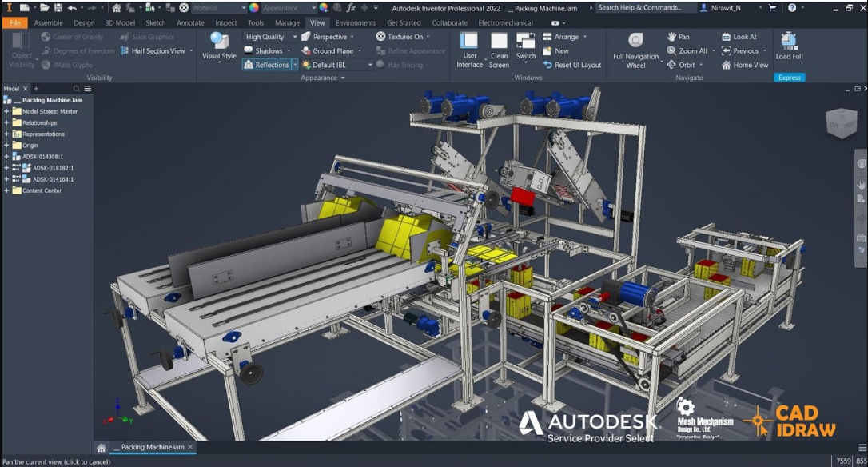Click the Open folder icon in quick access toolbar
The width and height of the screenshot is (868, 467).
point(44,8)
